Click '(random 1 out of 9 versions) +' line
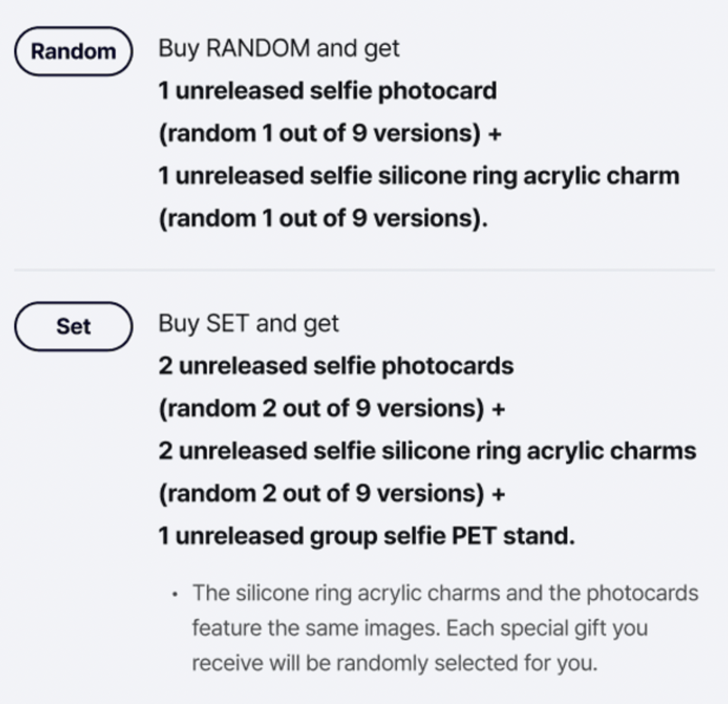 tap(330, 133)
